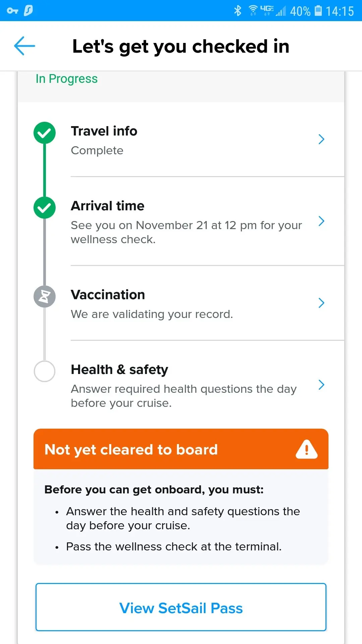
Task: Tap the Wi-Fi signal status icon
Action: tap(253, 11)
